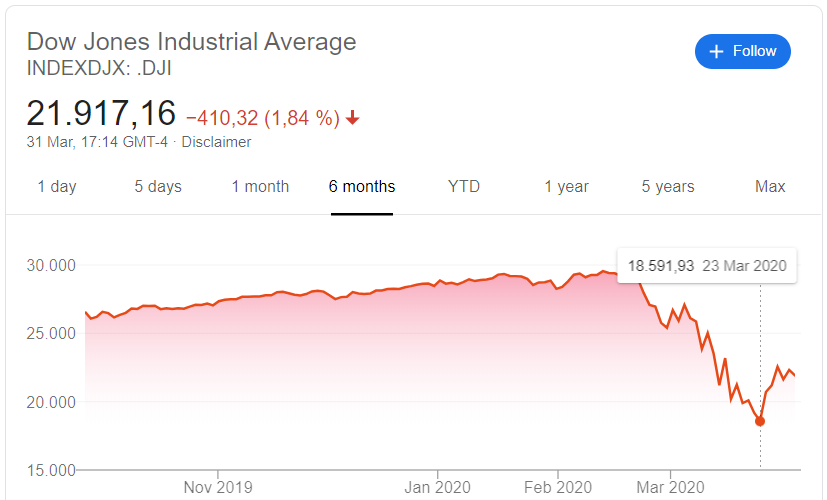
Task: Click the 23 Mar 2020 data point dot
Action: (760, 421)
